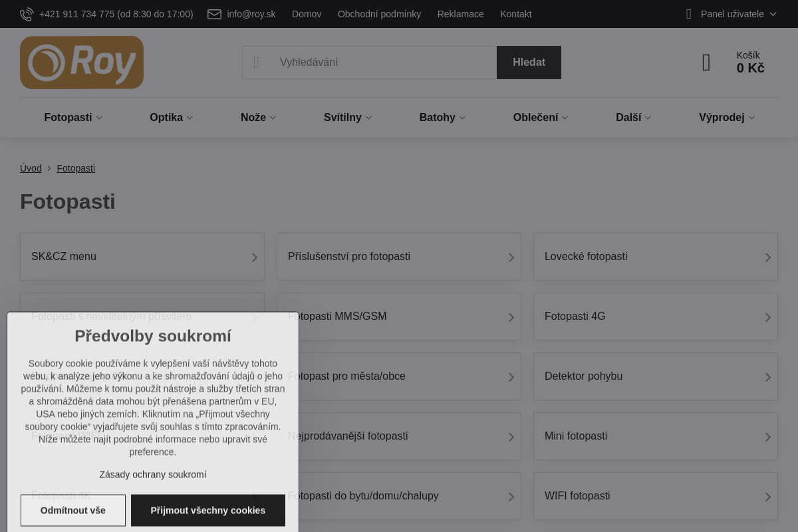The width and height of the screenshot is (798, 532).
Task: Click the Roy store logo
Action: (x=82, y=63)
